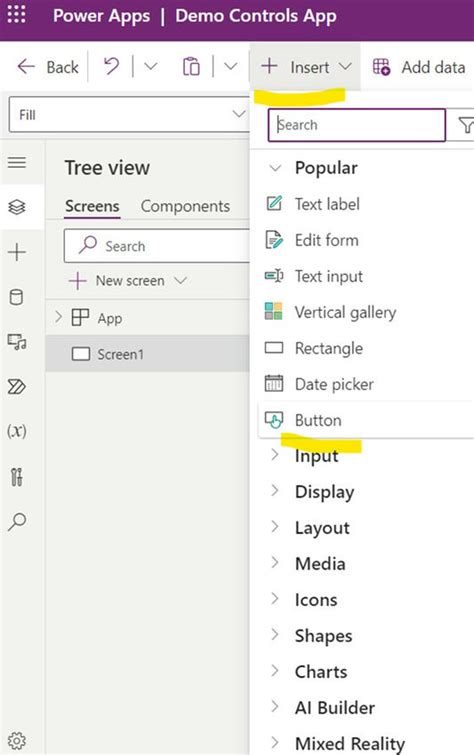Click the Paste clipboard icon
The width and height of the screenshot is (474, 755).
click(x=191, y=66)
